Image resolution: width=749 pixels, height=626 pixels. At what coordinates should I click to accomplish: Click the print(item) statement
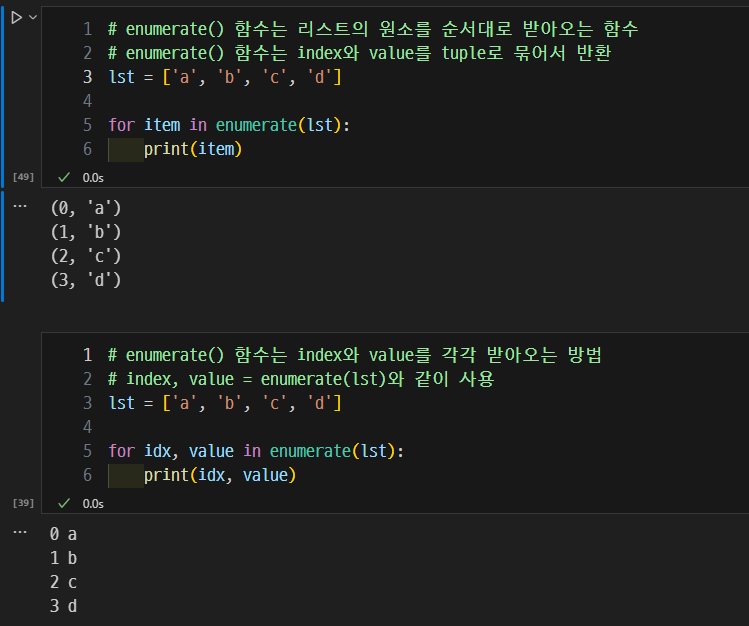[193, 149]
